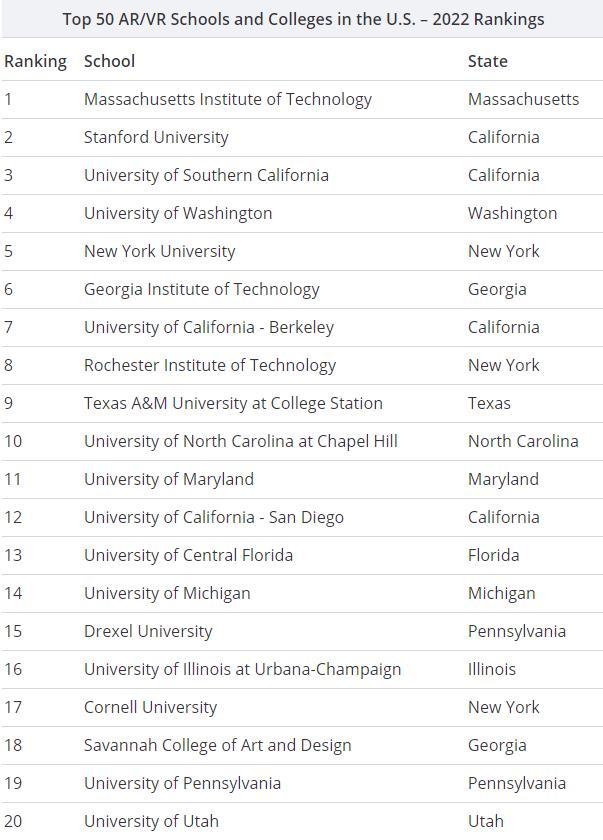Select University of California - San Diego

pyautogui.click(x=213, y=517)
